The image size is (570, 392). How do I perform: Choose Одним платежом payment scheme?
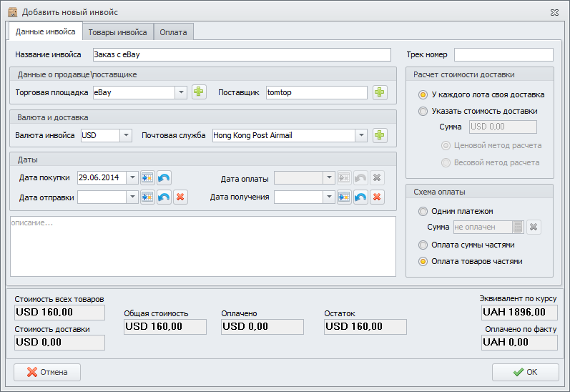pyautogui.click(x=423, y=211)
